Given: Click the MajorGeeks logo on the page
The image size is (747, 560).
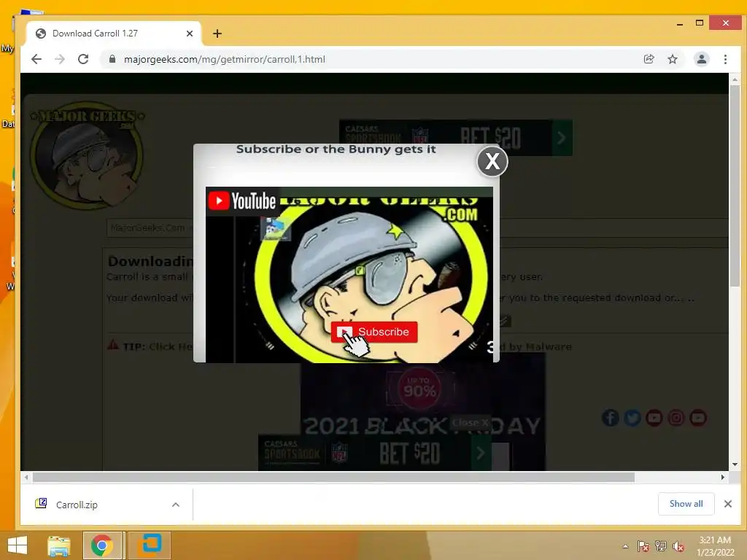Looking at the screenshot, I should 87,155.
